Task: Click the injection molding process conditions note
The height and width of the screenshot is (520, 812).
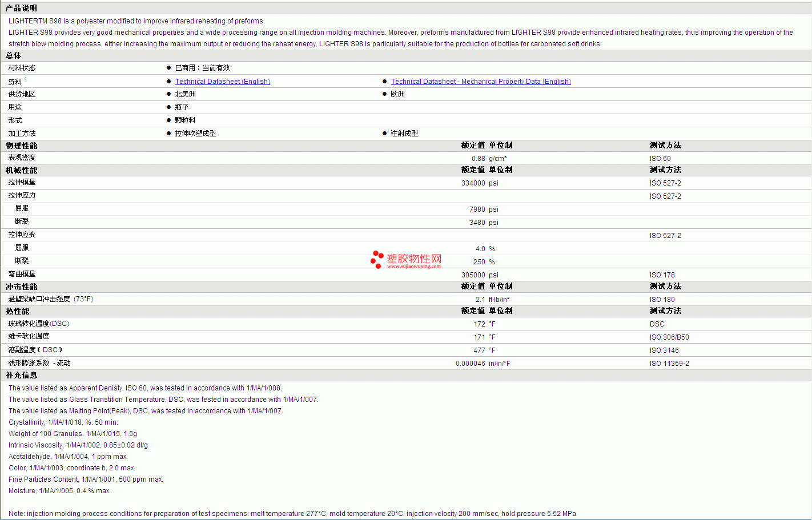Action: (292, 514)
